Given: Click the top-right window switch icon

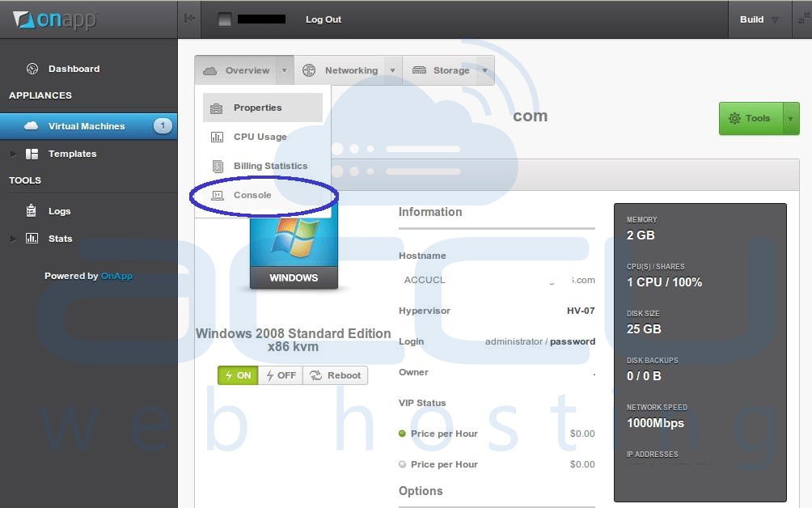Looking at the screenshot, I should tap(803, 19).
